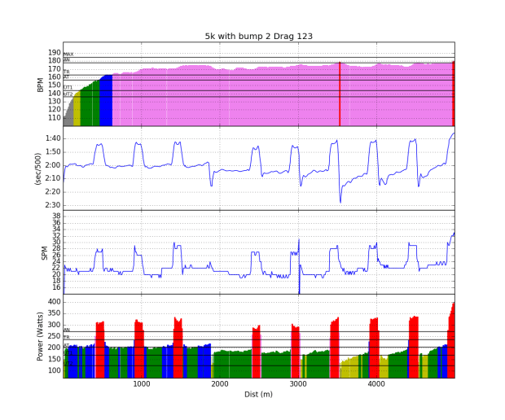Viewport: 505px width, 420px height.
Task: Click the red vertical line in the BPM plot
Action: 340,94
